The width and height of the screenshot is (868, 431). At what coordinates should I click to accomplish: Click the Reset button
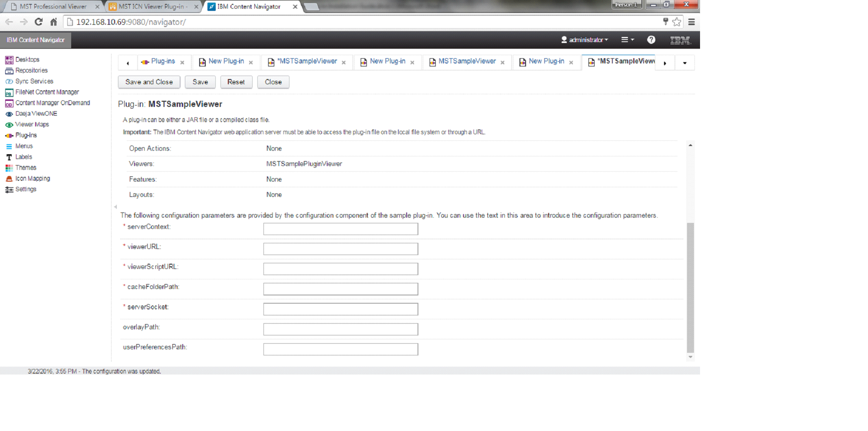click(236, 82)
